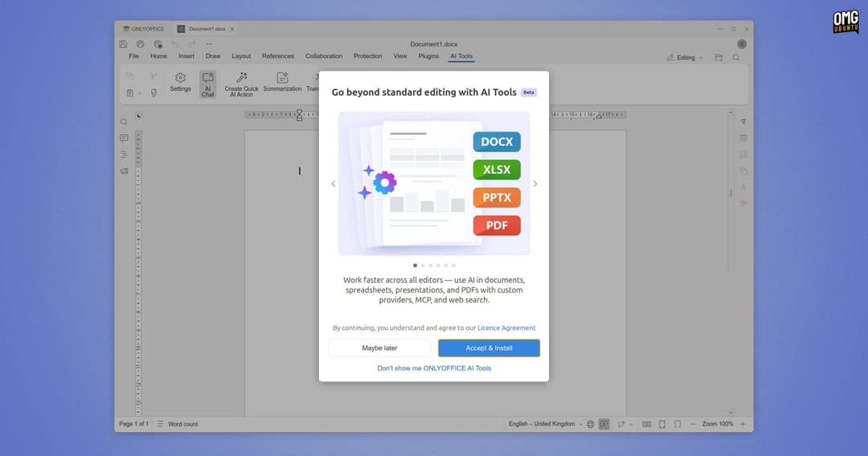Click the Page 1 of 1 indicator

pyautogui.click(x=134, y=424)
